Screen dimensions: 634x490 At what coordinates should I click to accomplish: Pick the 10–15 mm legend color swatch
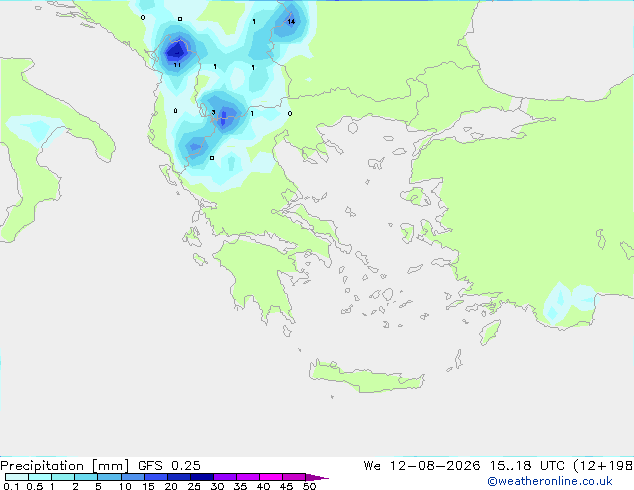coord(132,477)
